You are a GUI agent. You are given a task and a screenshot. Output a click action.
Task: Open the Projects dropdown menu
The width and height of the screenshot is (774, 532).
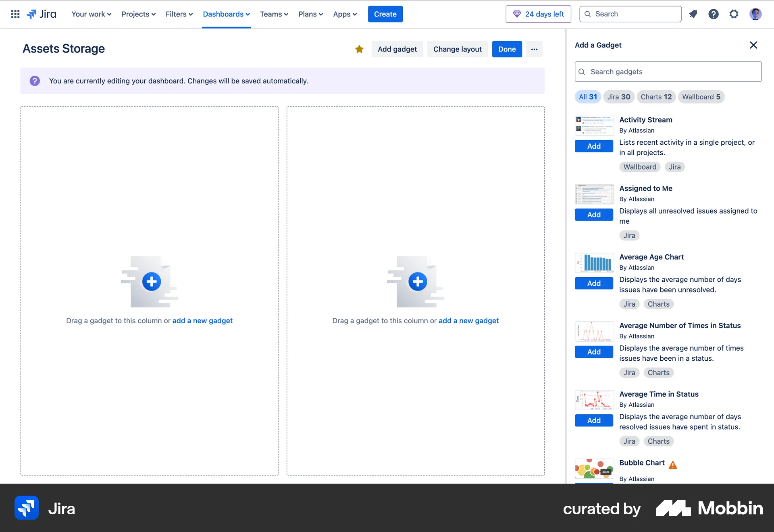[x=138, y=14]
